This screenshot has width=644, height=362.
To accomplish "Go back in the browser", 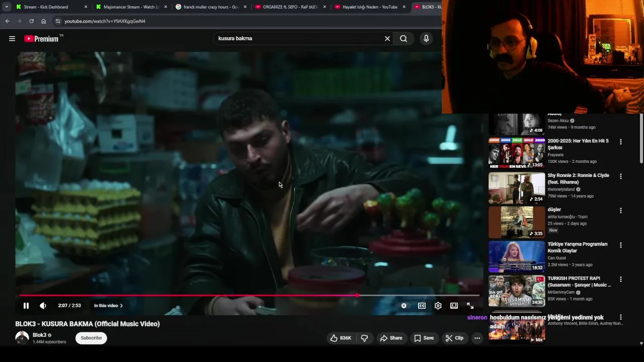I will click(x=7, y=21).
